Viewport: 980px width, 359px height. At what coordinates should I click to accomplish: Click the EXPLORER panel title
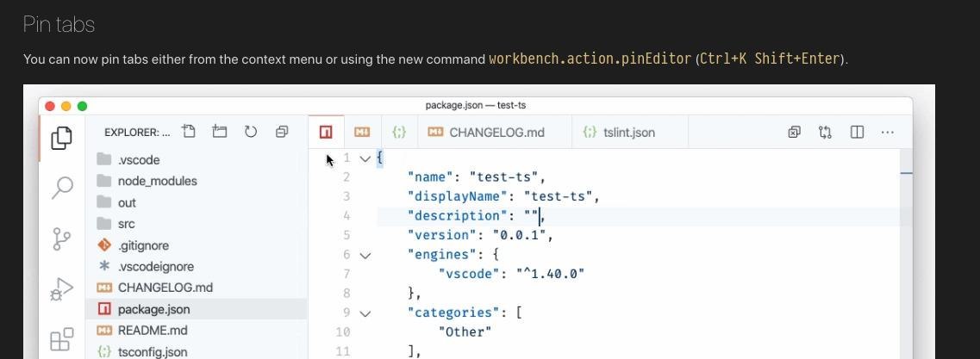pyautogui.click(x=137, y=133)
